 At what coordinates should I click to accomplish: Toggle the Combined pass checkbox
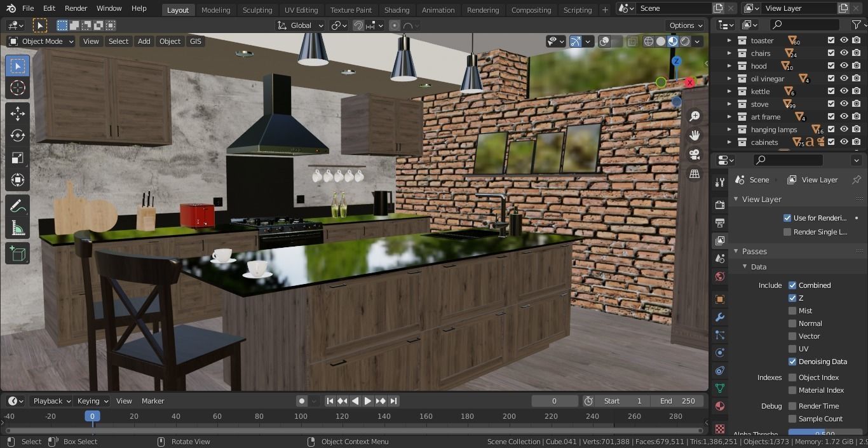click(x=792, y=285)
